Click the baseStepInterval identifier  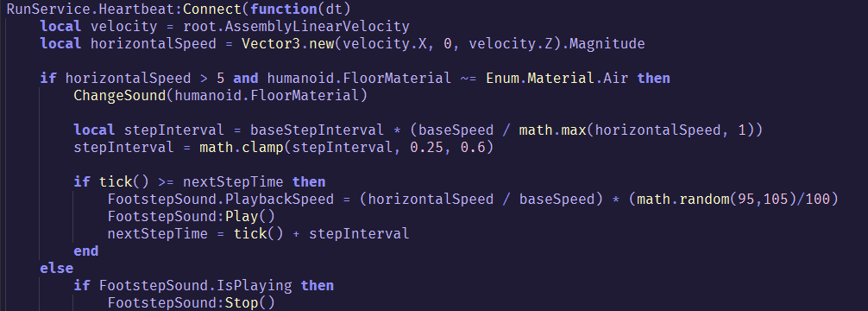[318, 130]
